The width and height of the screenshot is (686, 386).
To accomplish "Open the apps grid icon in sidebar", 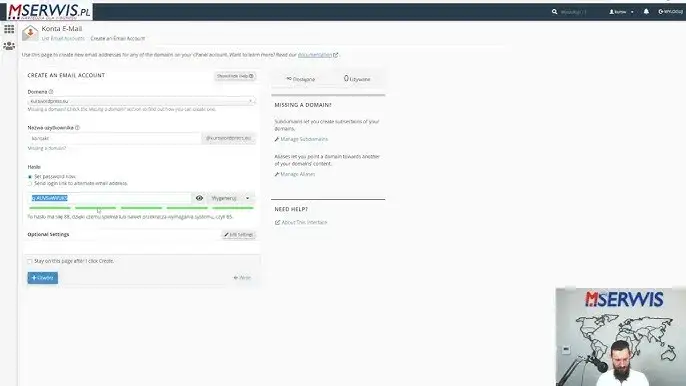I will click(9, 29).
